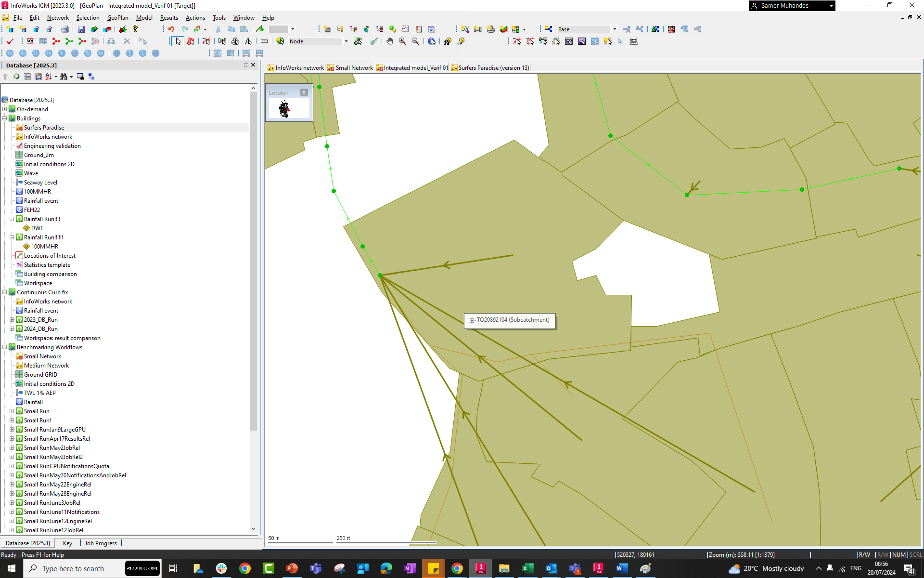
Task: Open the Base scenario dropdown
Action: pyautogui.click(x=614, y=29)
